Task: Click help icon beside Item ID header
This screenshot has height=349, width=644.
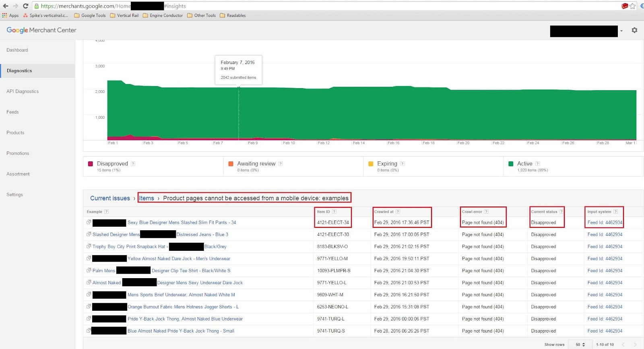Action: click(334, 212)
